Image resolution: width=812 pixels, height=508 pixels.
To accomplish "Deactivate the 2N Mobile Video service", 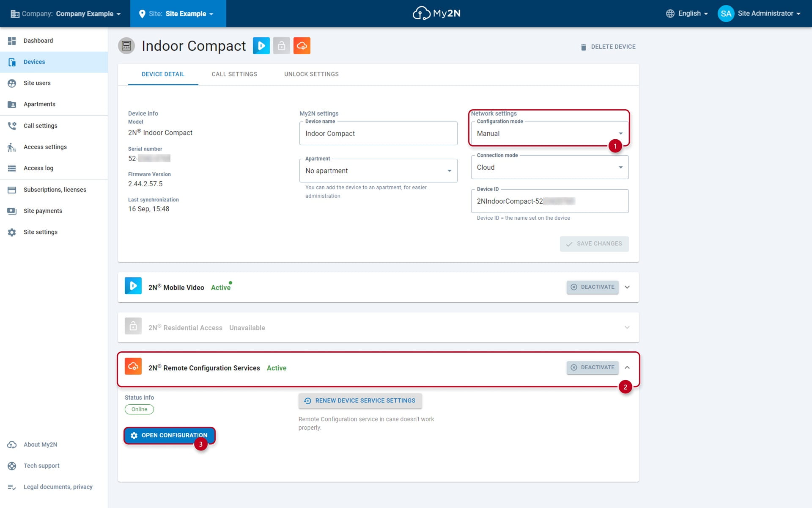I will point(593,287).
